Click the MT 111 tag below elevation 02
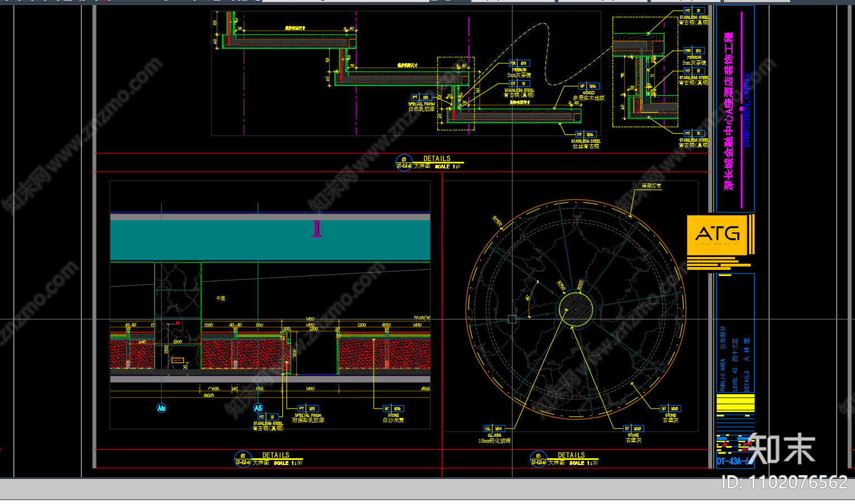 (268, 417)
